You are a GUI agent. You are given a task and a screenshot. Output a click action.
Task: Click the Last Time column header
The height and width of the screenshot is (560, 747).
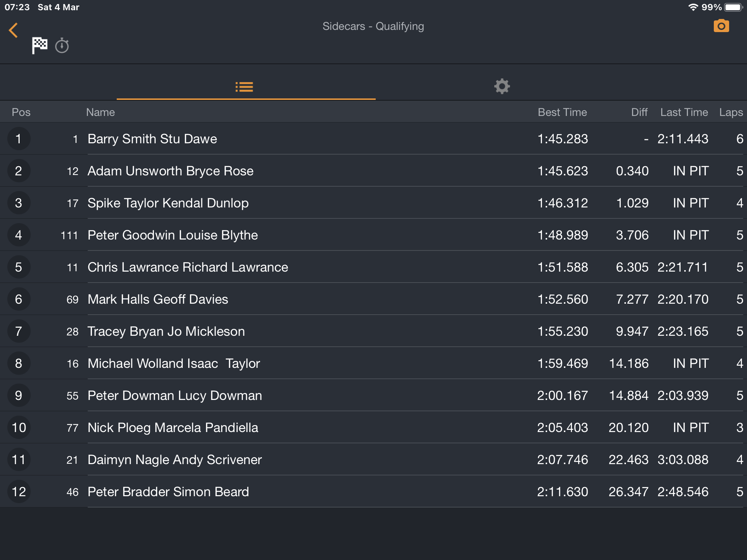[684, 112]
